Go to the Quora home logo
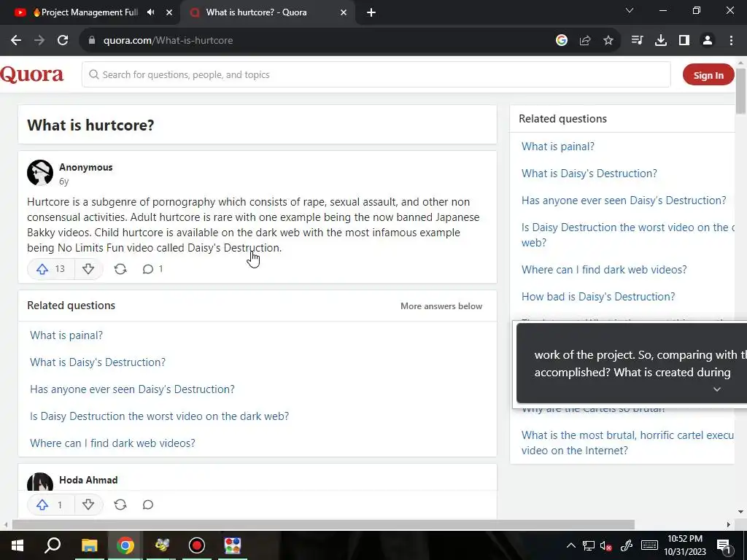This screenshot has height=560, width=747. point(31,75)
